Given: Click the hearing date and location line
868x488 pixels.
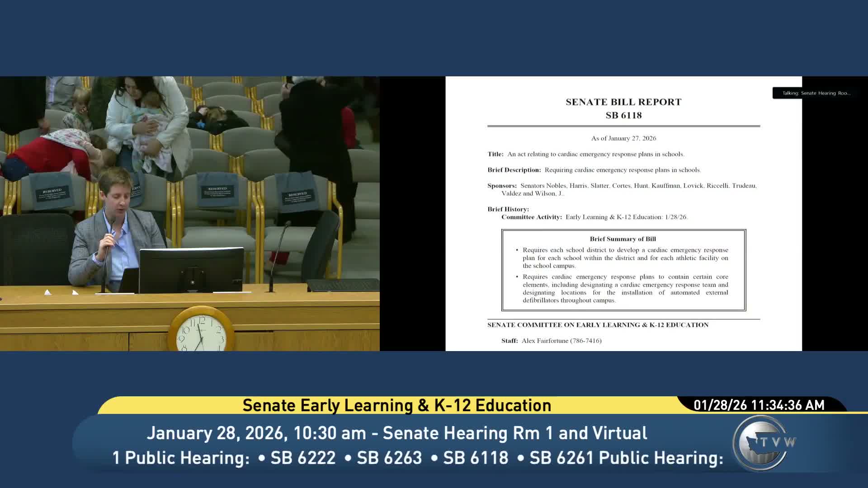Looking at the screenshot, I should point(396,433).
